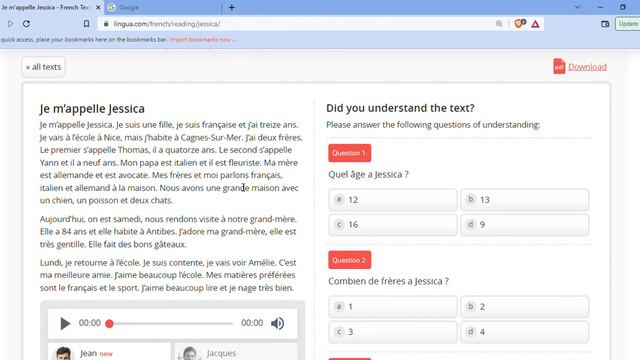Open a new browser tab
Image resolution: width=640 pixels, height=360 pixels.
[x=231, y=7]
